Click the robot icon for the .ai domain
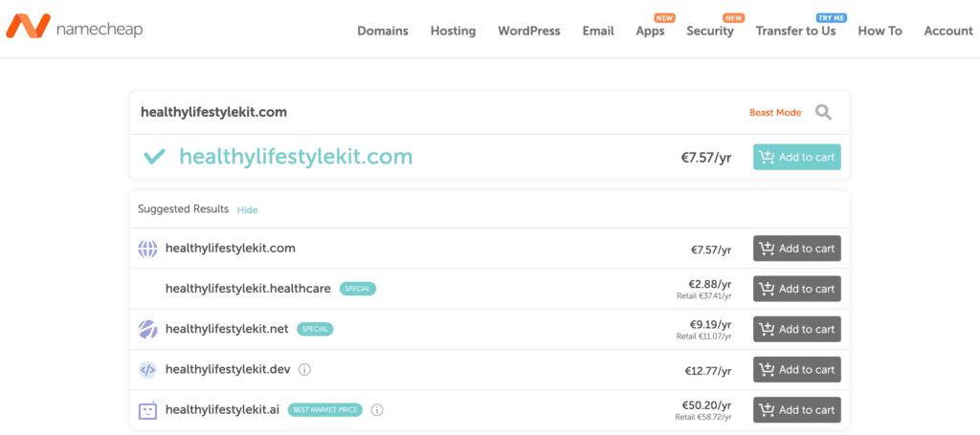 tap(147, 410)
